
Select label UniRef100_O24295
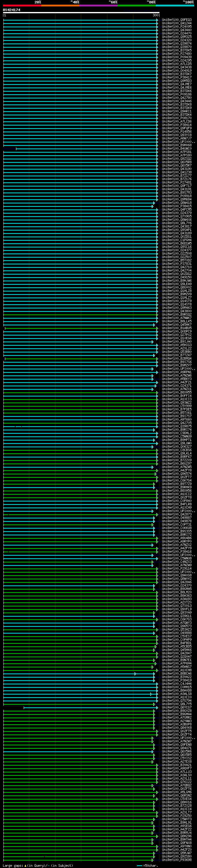click(177, 60)
